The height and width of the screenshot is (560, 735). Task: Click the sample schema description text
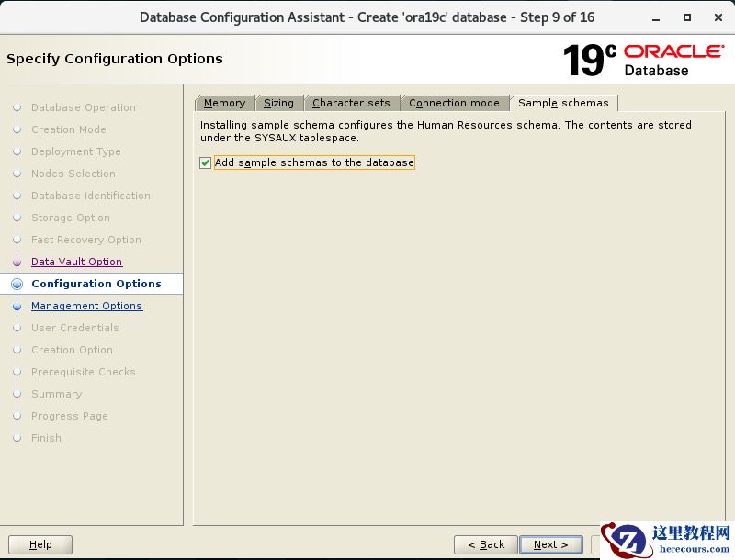click(446, 131)
